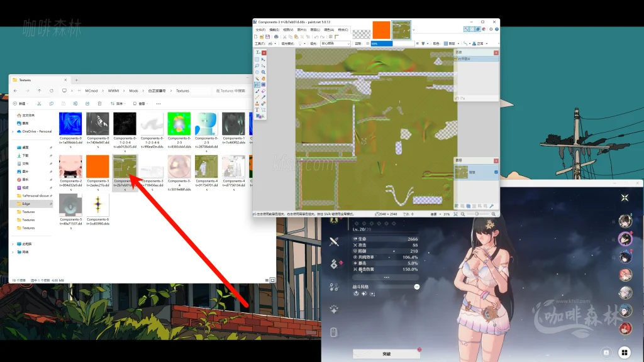
Task: Open the weapon sword tab in game
Action: point(334,241)
